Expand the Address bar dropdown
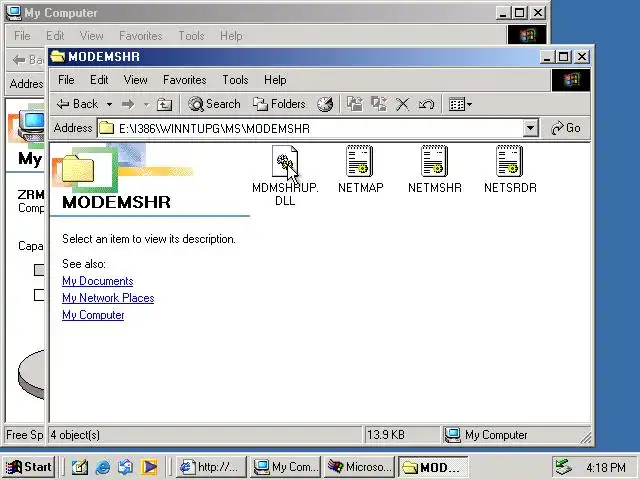 530,128
